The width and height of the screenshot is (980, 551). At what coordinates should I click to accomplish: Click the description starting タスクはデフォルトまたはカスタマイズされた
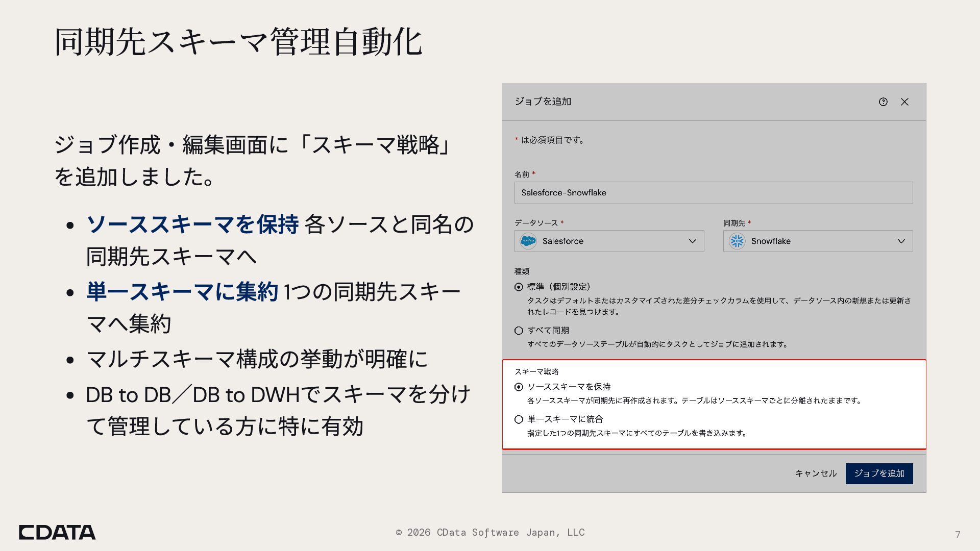(719, 306)
